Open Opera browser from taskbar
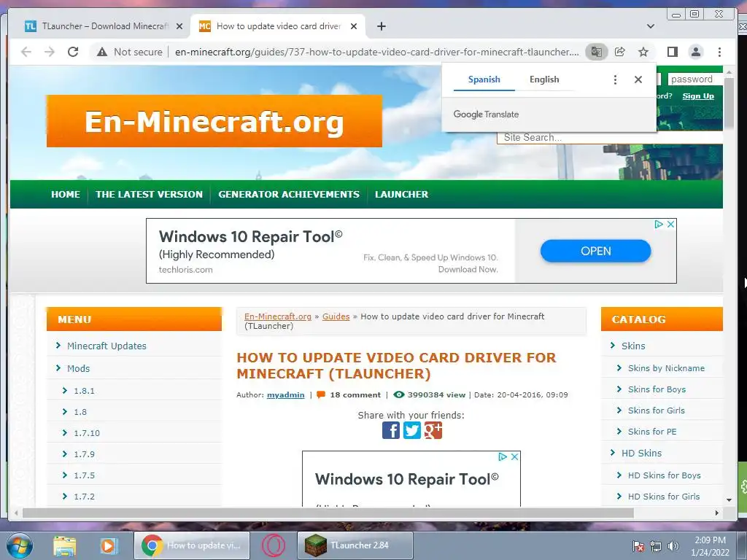The width and height of the screenshot is (747, 560). point(274,545)
